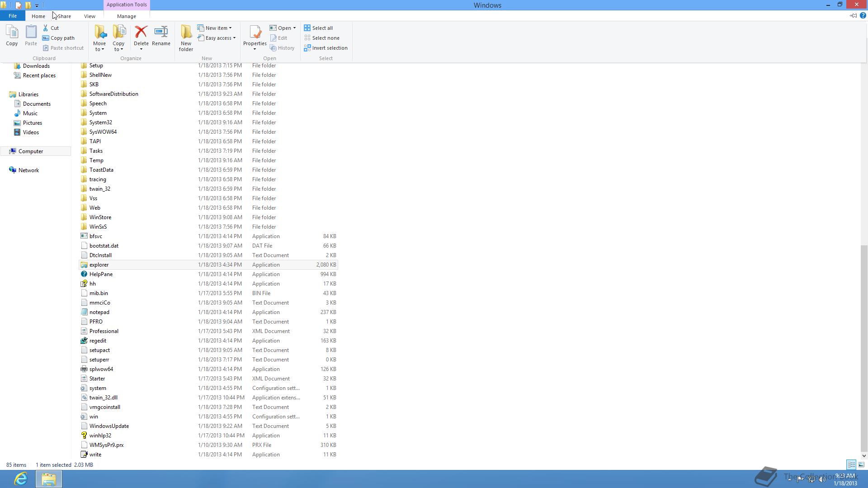Image resolution: width=868 pixels, height=488 pixels.
Task: Select Network in navigation pane
Action: click(28, 170)
